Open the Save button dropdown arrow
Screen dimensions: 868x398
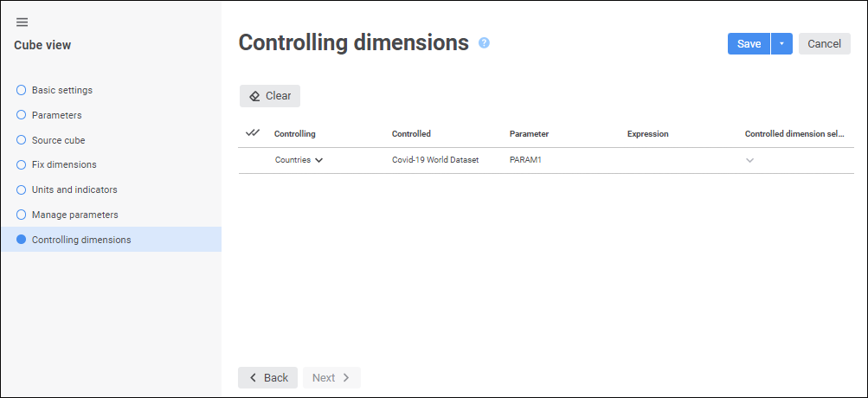click(781, 44)
